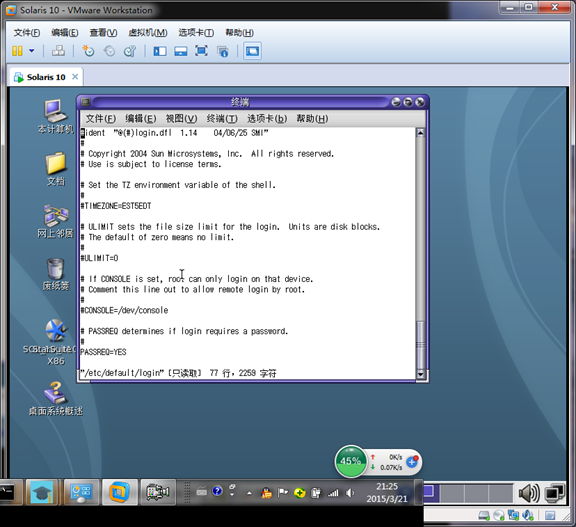Enter full screen mode via the toolbar icon

pos(201,51)
